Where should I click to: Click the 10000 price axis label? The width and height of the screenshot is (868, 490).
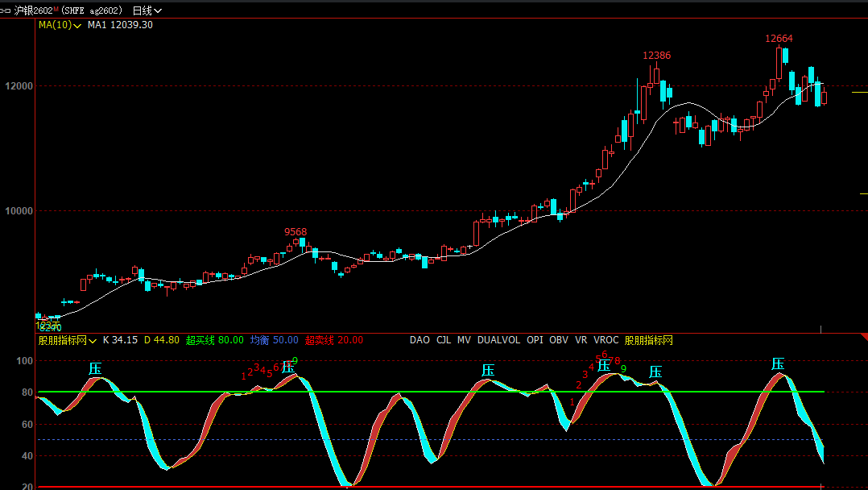click(19, 211)
